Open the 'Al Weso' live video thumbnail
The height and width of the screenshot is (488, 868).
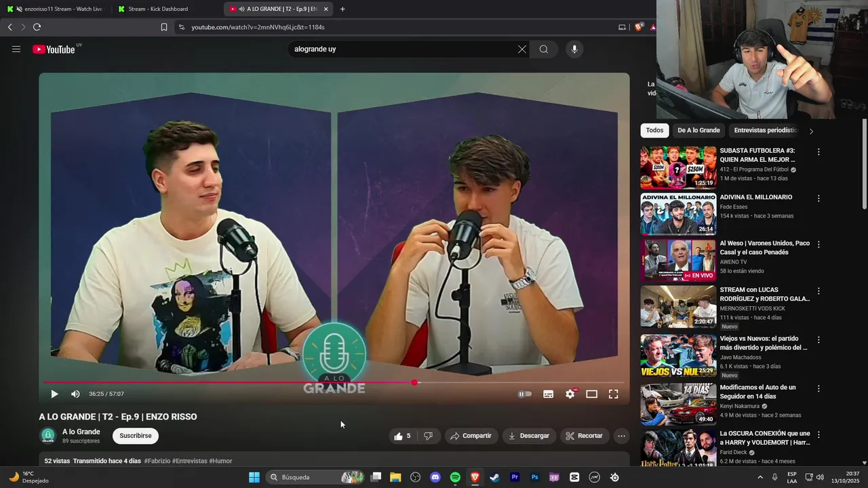tap(678, 260)
